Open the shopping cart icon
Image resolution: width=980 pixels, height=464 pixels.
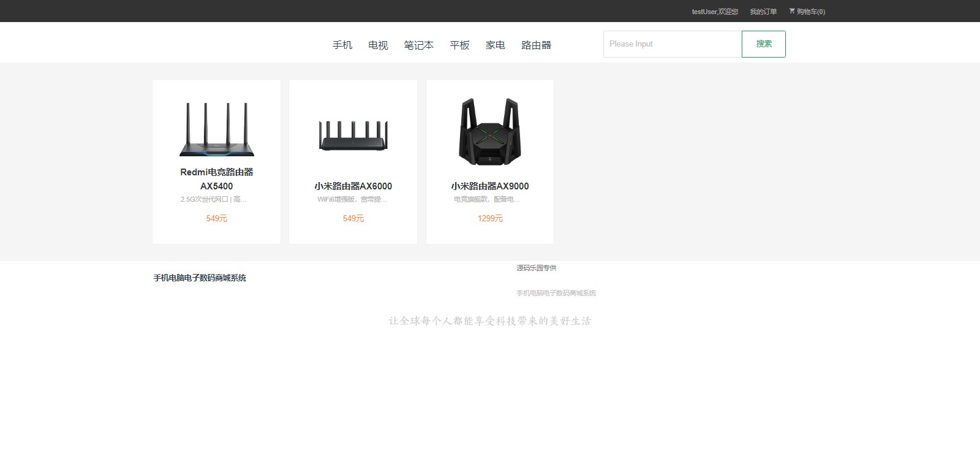[792, 11]
